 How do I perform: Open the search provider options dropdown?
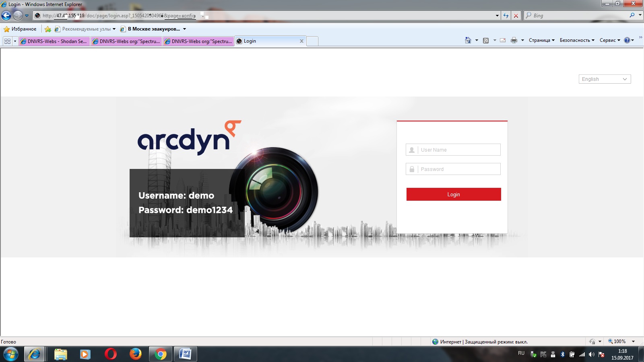coord(640,15)
